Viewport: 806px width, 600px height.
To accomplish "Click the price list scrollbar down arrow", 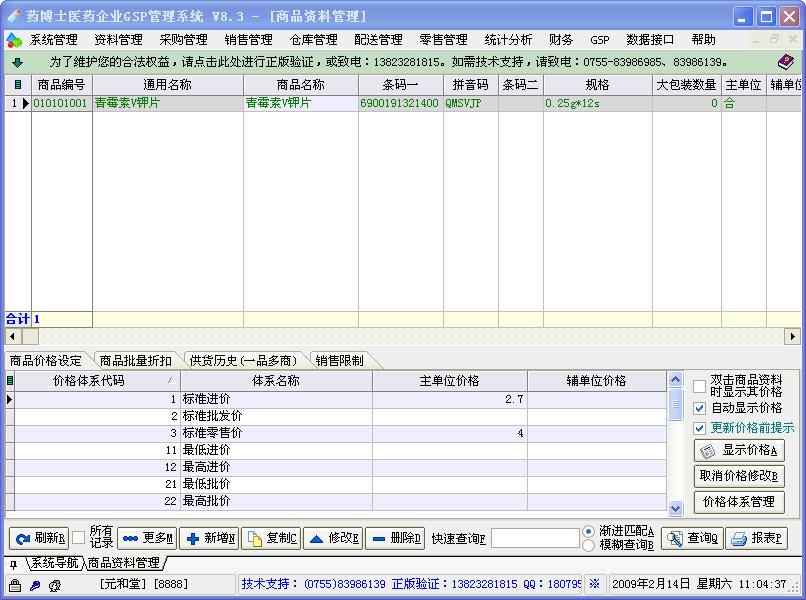I will click(675, 508).
